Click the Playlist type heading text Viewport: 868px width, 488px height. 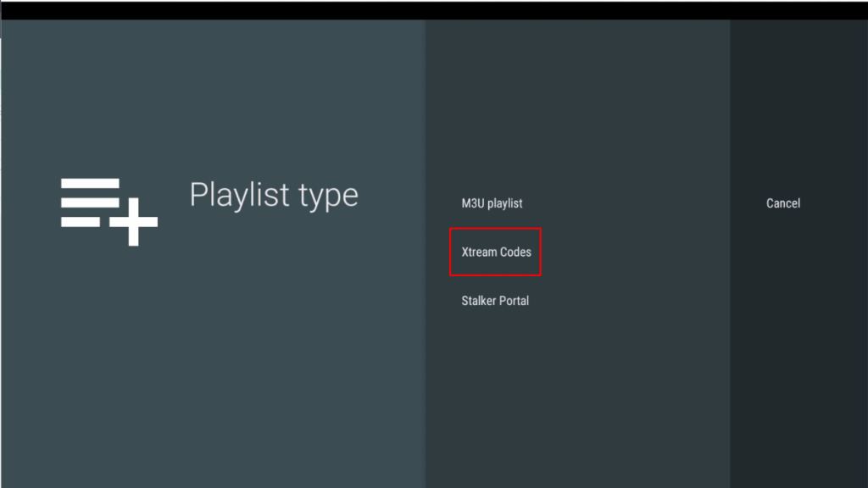pyautogui.click(x=275, y=196)
